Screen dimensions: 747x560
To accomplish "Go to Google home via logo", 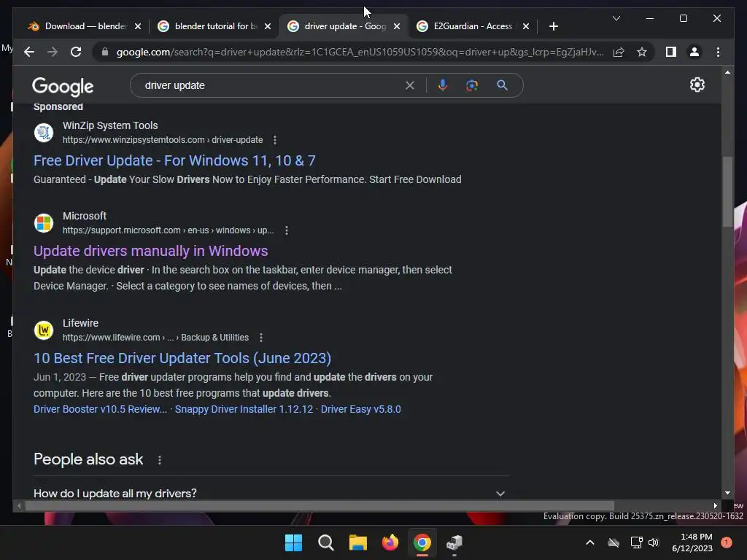I will [63, 86].
